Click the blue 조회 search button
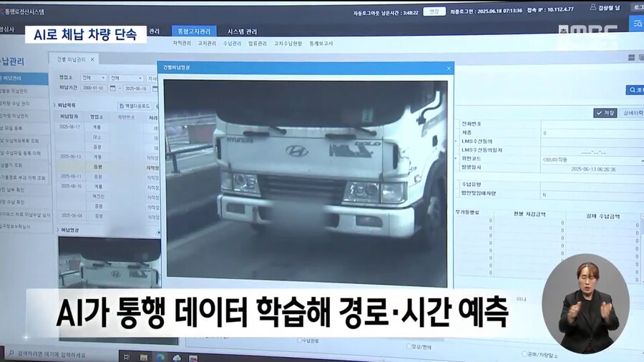644x362 pixels. (x=635, y=90)
